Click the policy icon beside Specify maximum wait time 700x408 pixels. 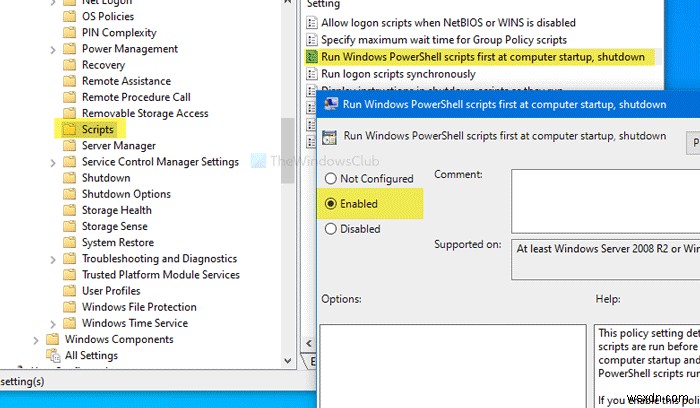[312, 40]
